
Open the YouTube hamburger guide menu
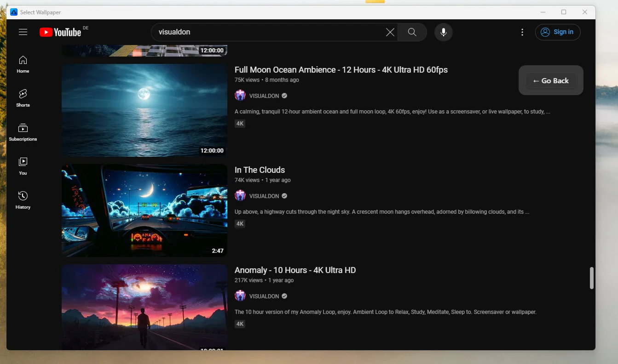23,32
